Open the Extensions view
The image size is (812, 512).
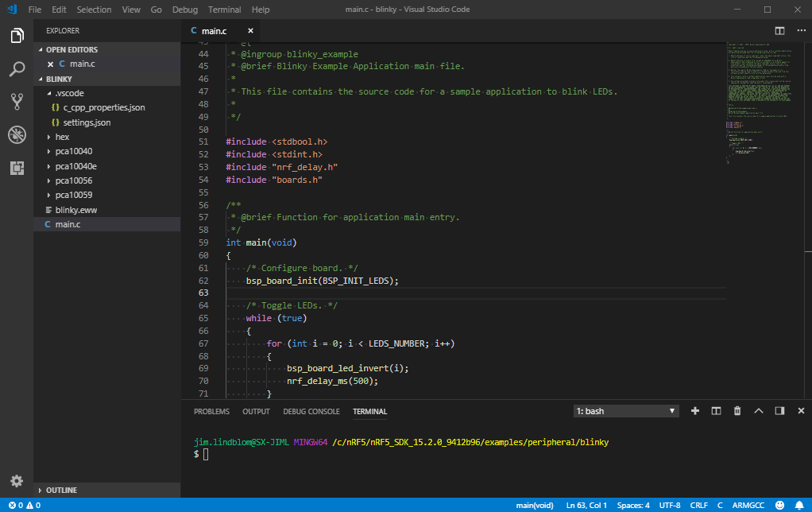pyautogui.click(x=17, y=168)
